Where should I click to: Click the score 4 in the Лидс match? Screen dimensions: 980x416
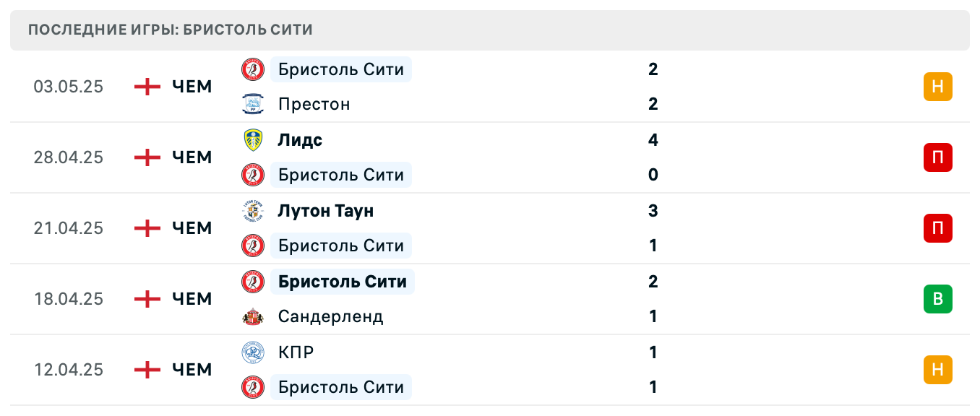point(653,140)
